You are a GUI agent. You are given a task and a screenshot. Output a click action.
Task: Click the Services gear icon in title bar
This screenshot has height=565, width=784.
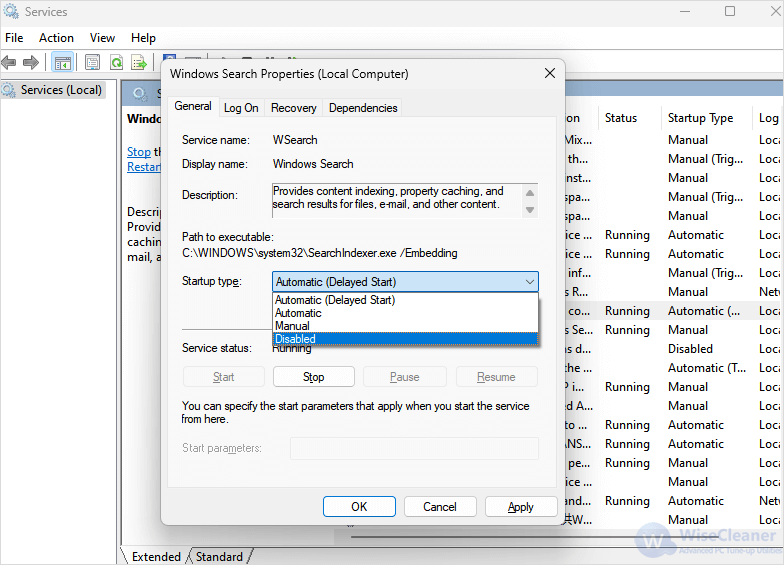click(10, 11)
